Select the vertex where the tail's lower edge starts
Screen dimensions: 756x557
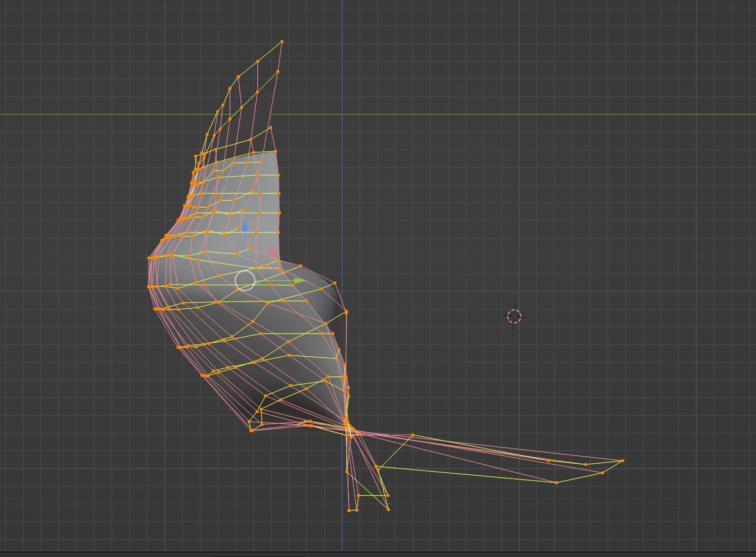376,466
